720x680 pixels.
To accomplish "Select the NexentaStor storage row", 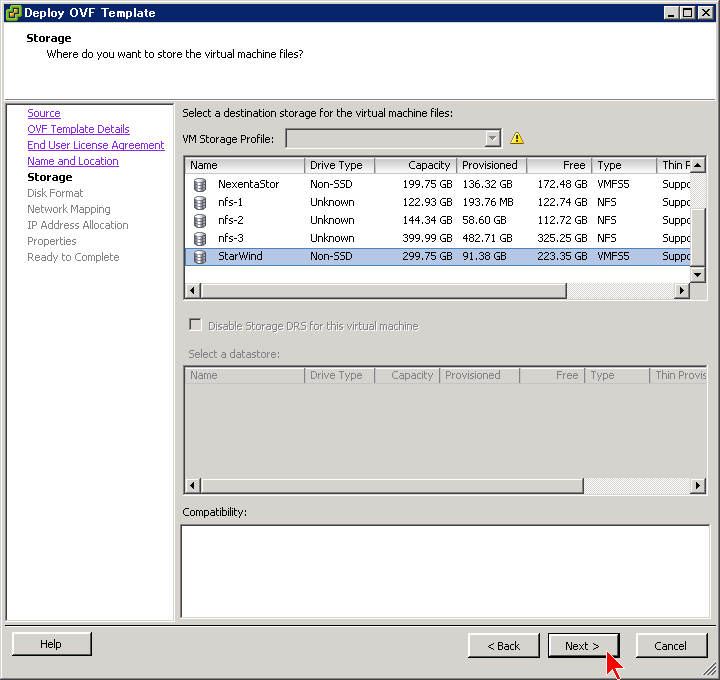I will coord(438,185).
